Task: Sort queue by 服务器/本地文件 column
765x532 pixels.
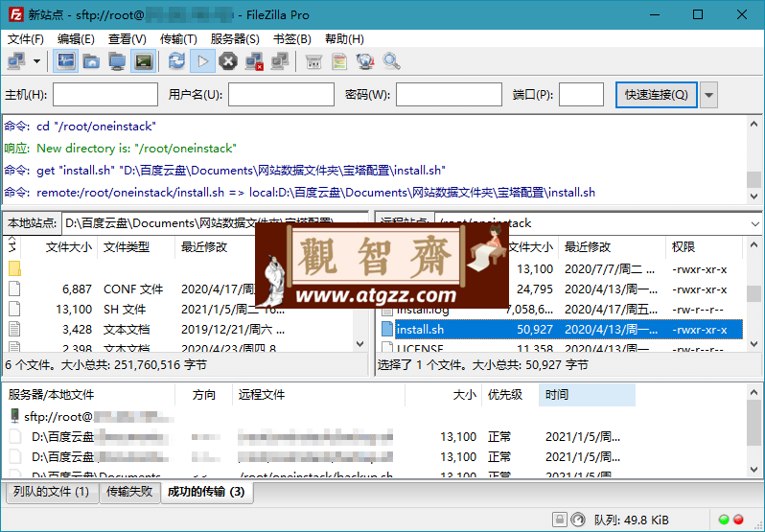Action: pyautogui.click(x=89, y=395)
